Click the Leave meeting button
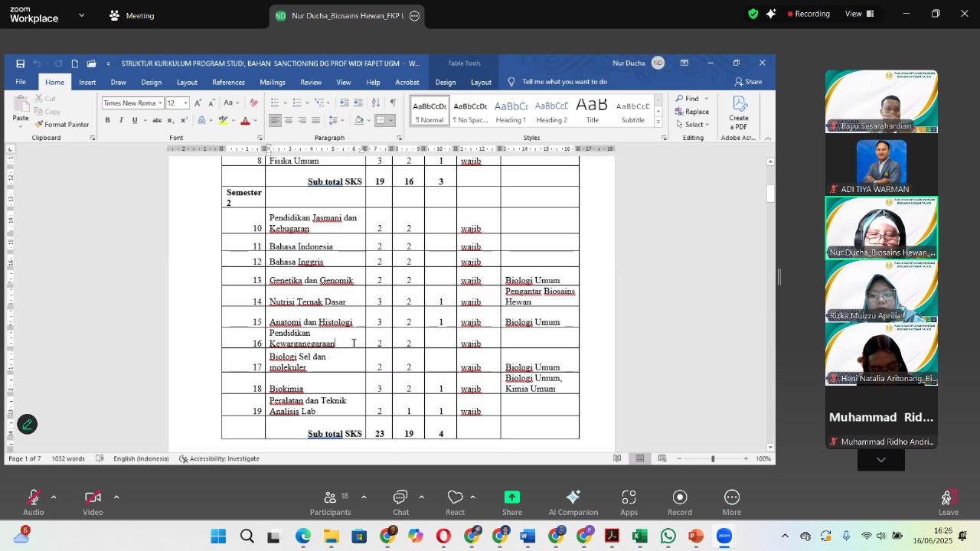980x551 pixels. click(948, 502)
